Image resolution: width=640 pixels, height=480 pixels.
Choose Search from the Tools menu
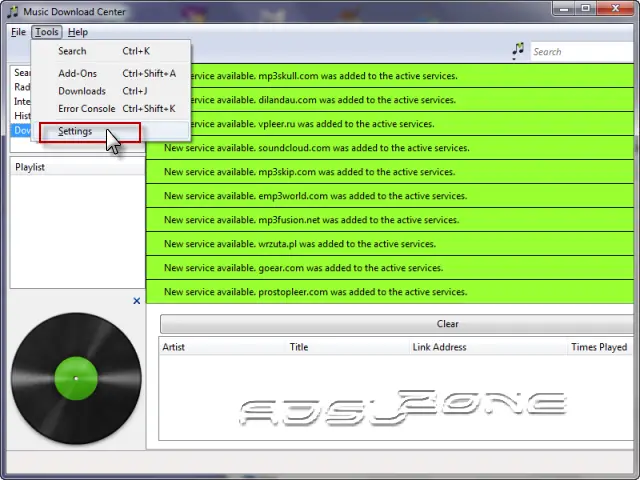coord(111,51)
